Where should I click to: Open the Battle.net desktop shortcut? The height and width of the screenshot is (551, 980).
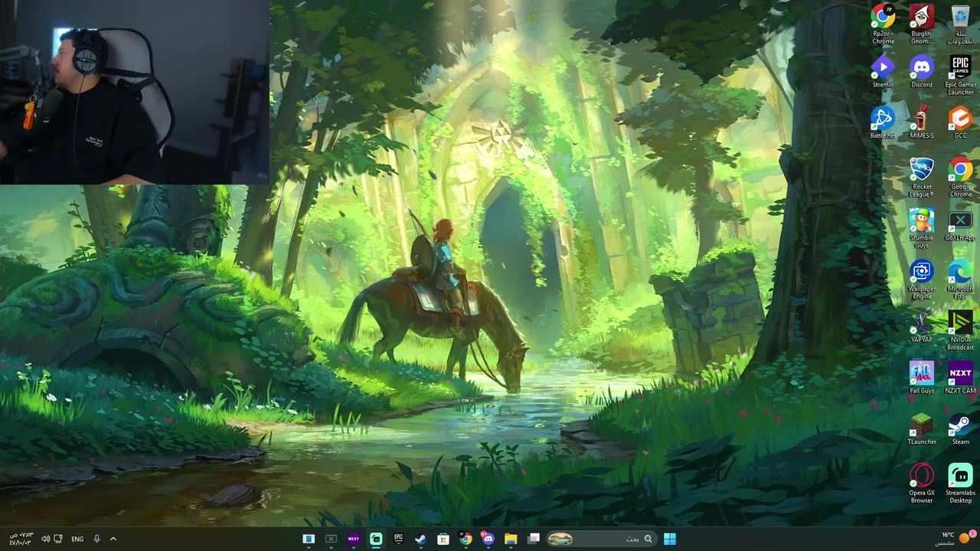[x=883, y=122]
